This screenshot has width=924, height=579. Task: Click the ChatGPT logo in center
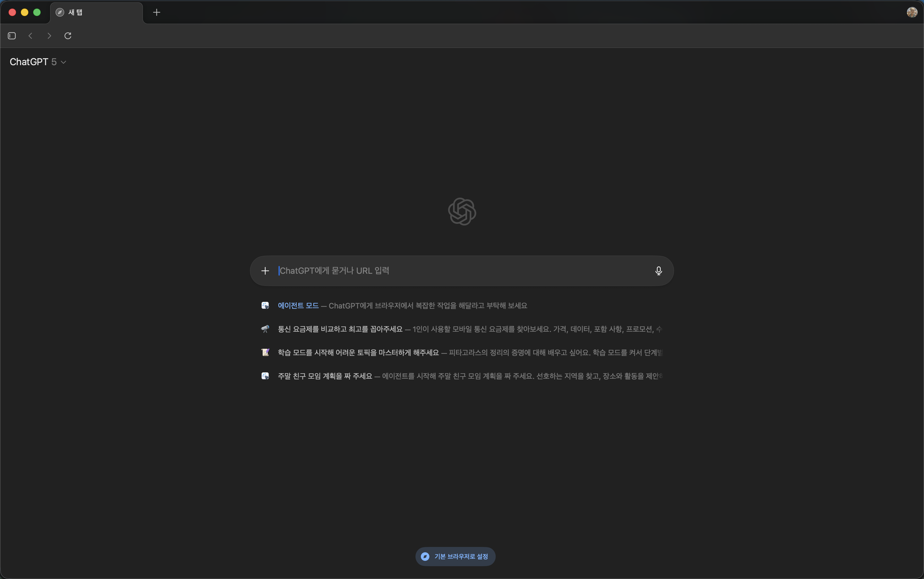[462, 211]
